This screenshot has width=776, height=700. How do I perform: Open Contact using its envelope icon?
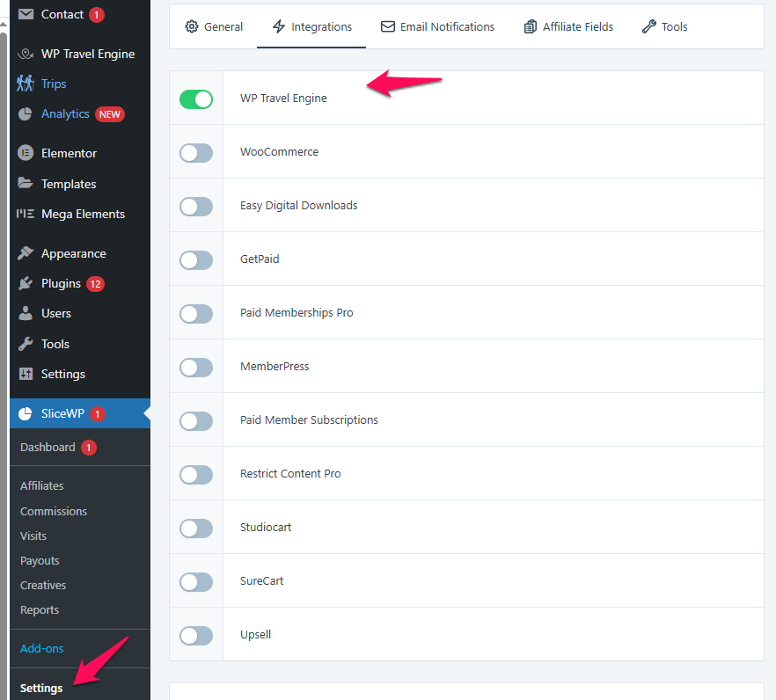pyautogui.click(x=26, y=13)
